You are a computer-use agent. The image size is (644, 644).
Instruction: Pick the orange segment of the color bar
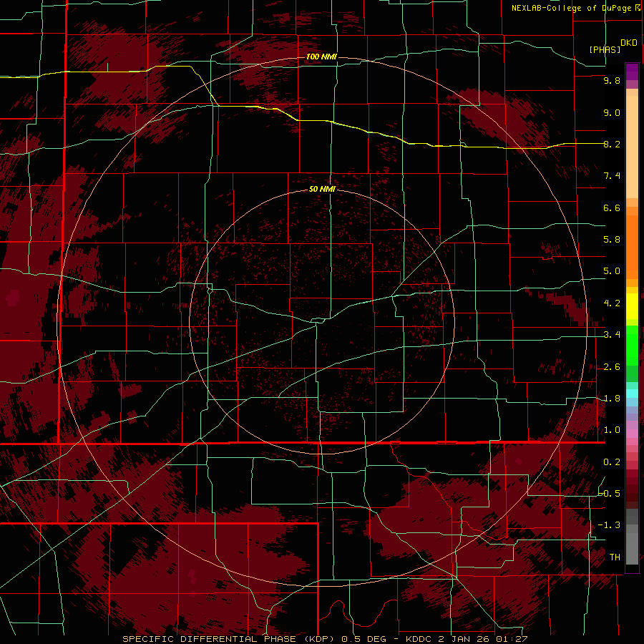point(632,248)
